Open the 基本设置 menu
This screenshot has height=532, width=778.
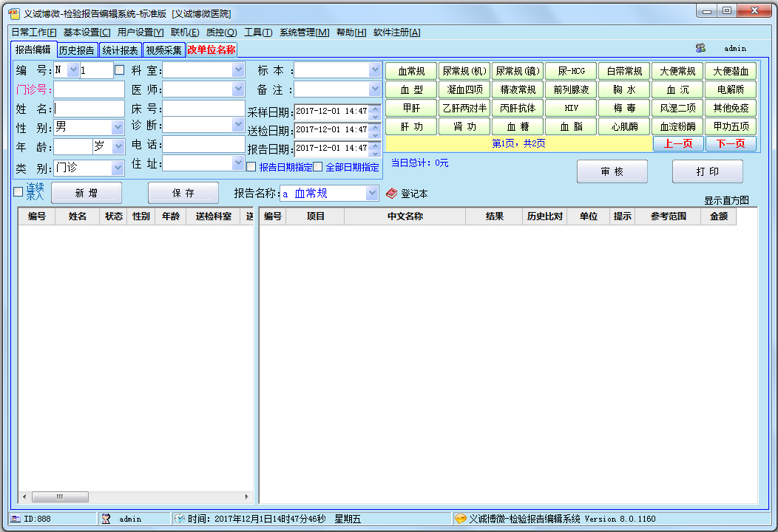tap(87, 33)
